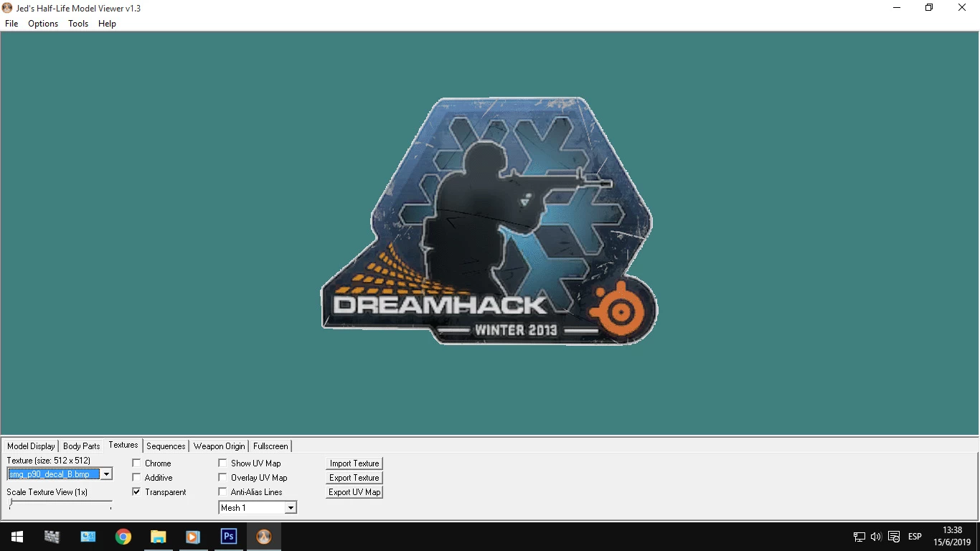Launch Google Chrome from the taskbar
The image size is (980, 551).
(123, 537)
